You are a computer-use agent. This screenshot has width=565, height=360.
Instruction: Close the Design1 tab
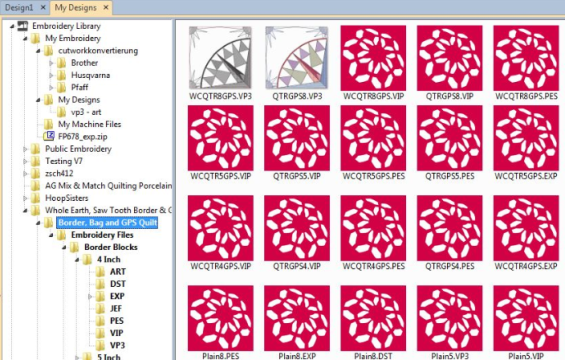point(43,7)
